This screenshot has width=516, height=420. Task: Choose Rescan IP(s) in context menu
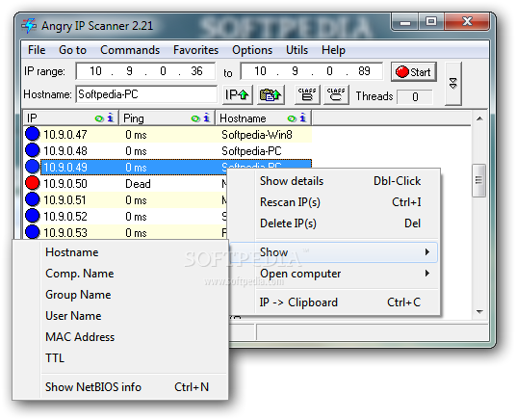pyautogui.click(x=333, y=202)
